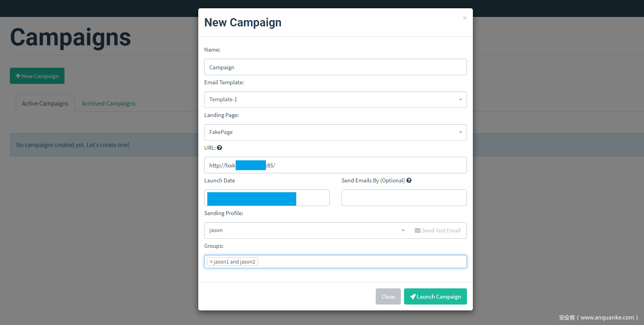Select the Active Campaigns tab
The image size is (644, 325).
(x=45, y=104)
